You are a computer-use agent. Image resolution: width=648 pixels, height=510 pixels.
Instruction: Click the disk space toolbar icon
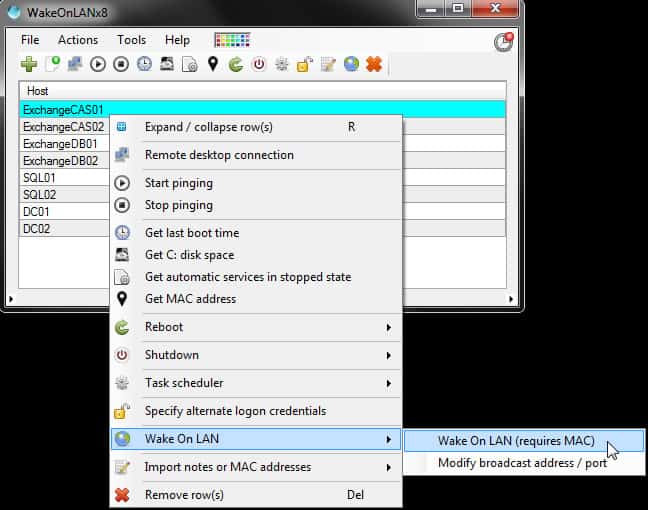tap(167, 64)
